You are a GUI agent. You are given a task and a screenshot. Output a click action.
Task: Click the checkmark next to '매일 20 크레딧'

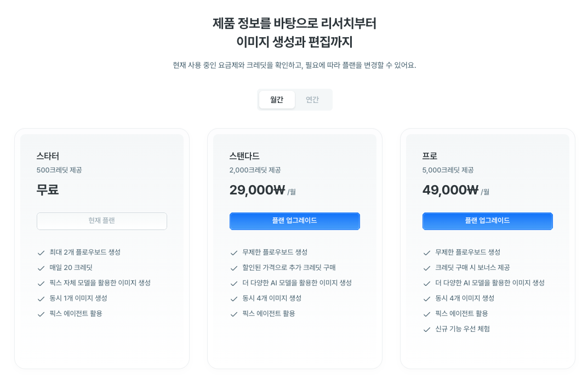(x=41, y=268)
